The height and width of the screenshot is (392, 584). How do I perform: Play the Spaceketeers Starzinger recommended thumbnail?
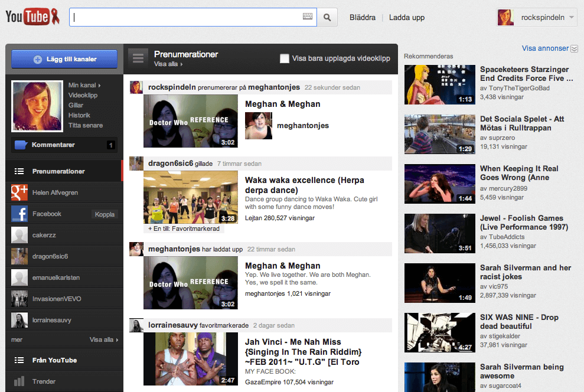point(440,84)
